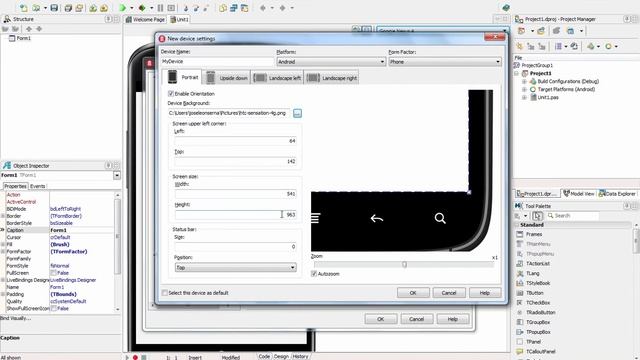
Task: Click the Tool Palette Search box
Action: tap(572, 216)
